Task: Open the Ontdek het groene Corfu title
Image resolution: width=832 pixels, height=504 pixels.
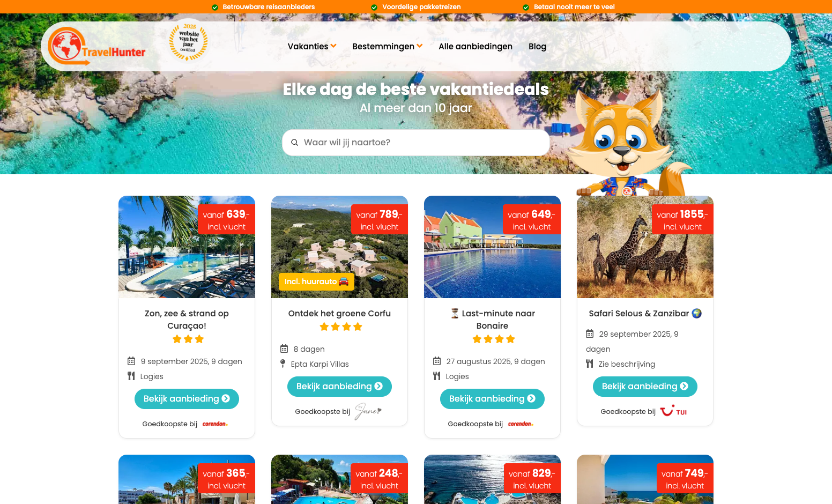Action: tap(339, 314)
